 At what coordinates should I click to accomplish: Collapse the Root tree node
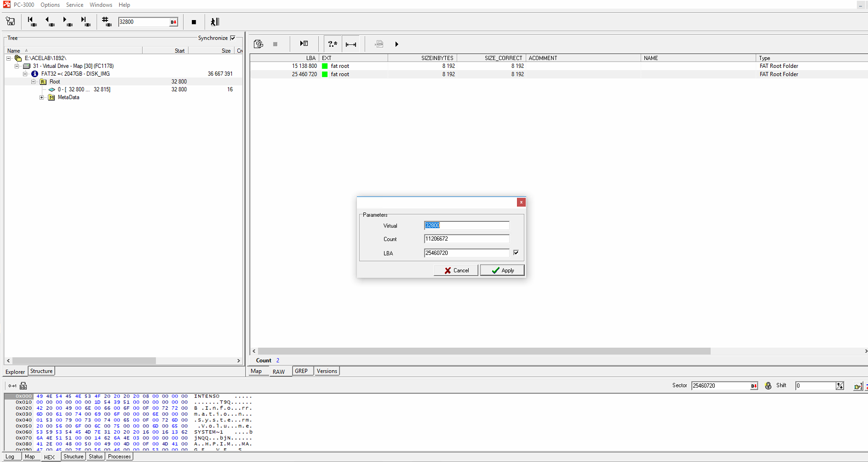coord(34,82)
